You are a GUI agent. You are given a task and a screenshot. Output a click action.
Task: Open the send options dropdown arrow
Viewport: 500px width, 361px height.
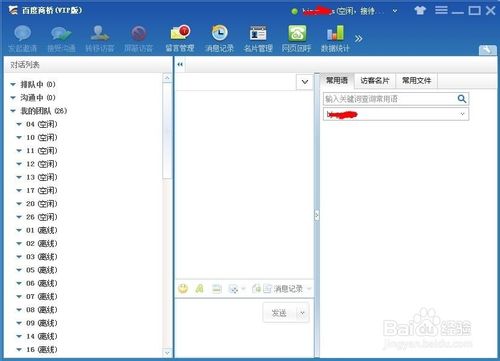click(x=302, y=313)
